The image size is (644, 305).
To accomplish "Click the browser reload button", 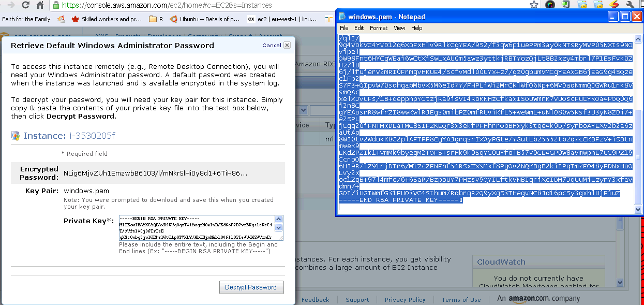I will pyautogui.click(x=25, y=5).
